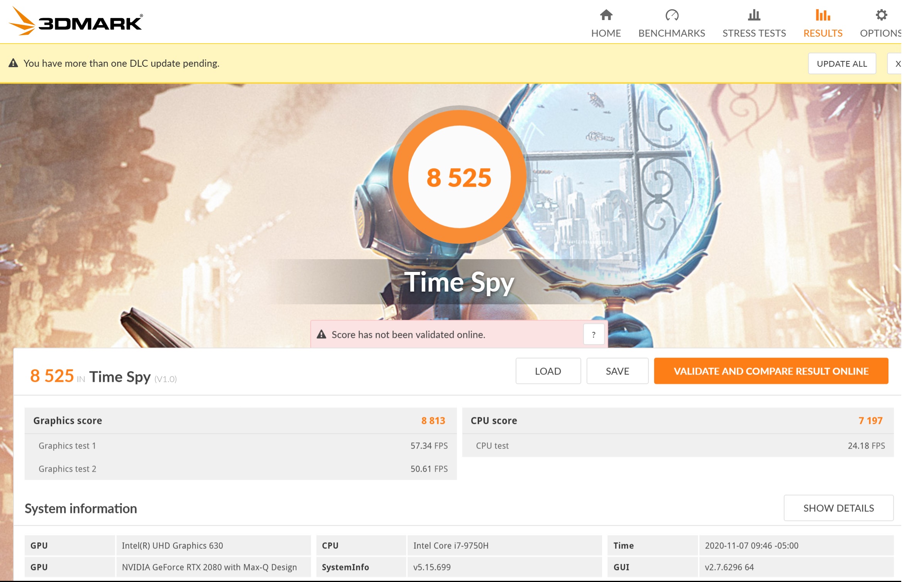Click the Intel(R) UHD Graphics 630 cell
The image size is (924, 582).
coord(213,545)
